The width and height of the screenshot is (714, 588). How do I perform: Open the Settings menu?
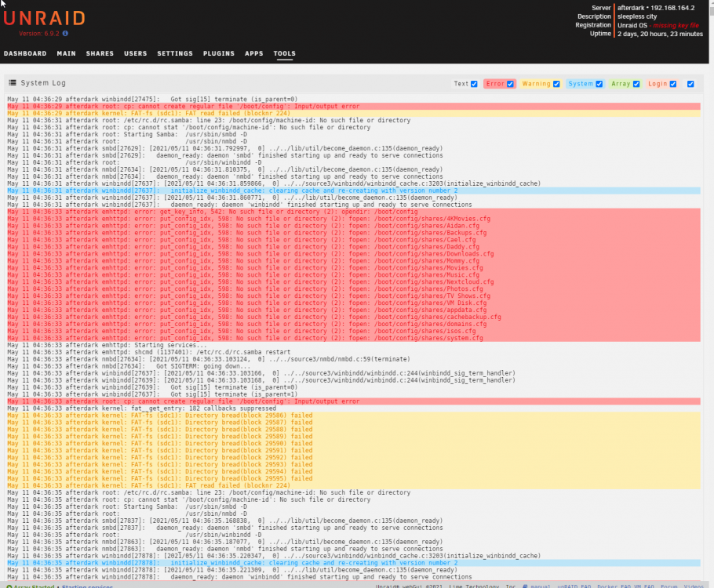175,53
